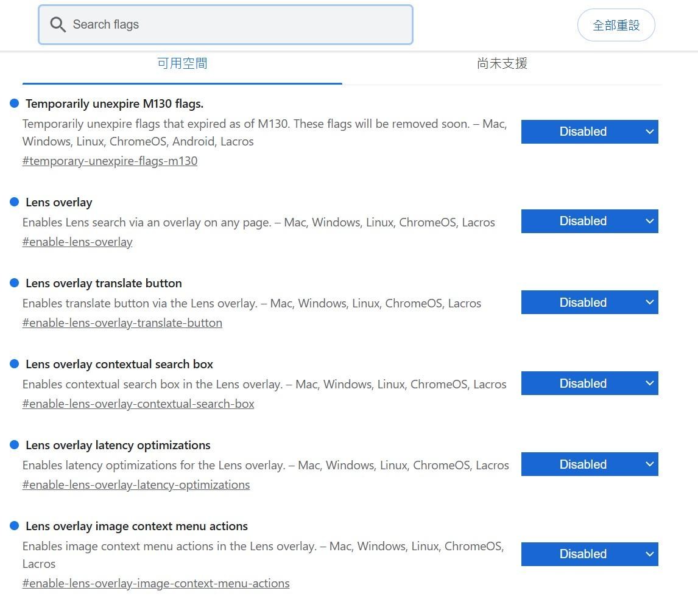
Task: Click the search magnifier icon
Action: 58,24
